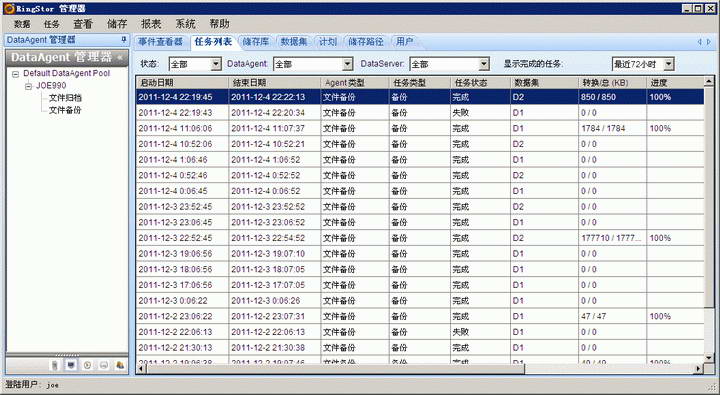
Task: Click the gray server tower icon in sidebar footer
Action: (55, 365)
